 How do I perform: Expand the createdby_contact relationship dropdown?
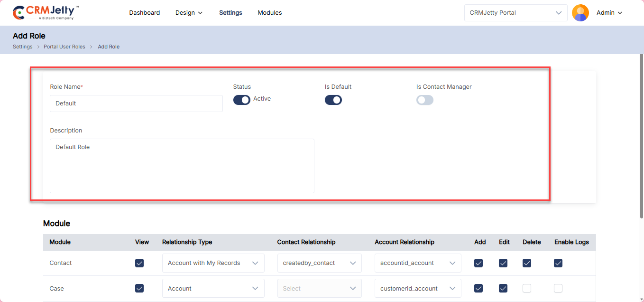tap(319, 263)
